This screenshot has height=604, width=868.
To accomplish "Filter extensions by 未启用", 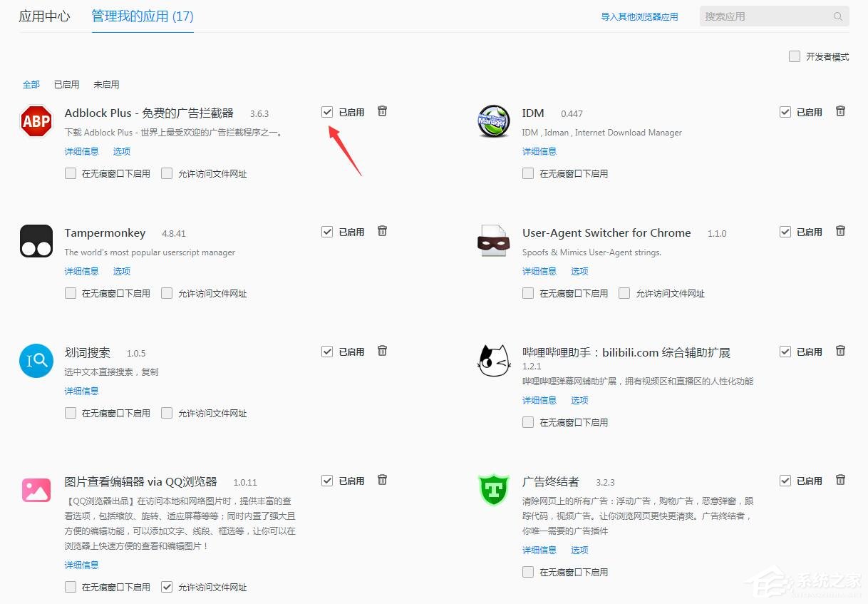I will tap(106, 84).
